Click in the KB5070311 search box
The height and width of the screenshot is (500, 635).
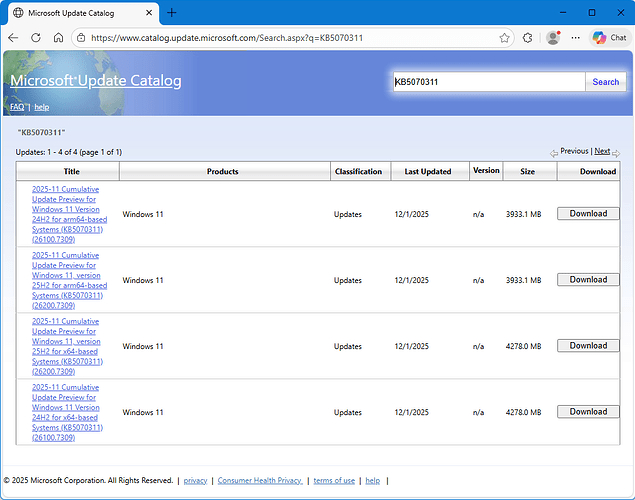click(x=487, y=82)
